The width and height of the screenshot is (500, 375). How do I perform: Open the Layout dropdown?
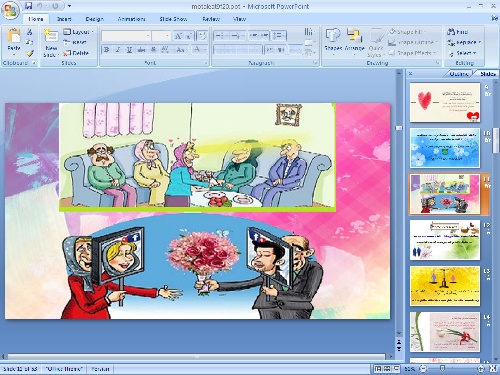pos(79,32)
